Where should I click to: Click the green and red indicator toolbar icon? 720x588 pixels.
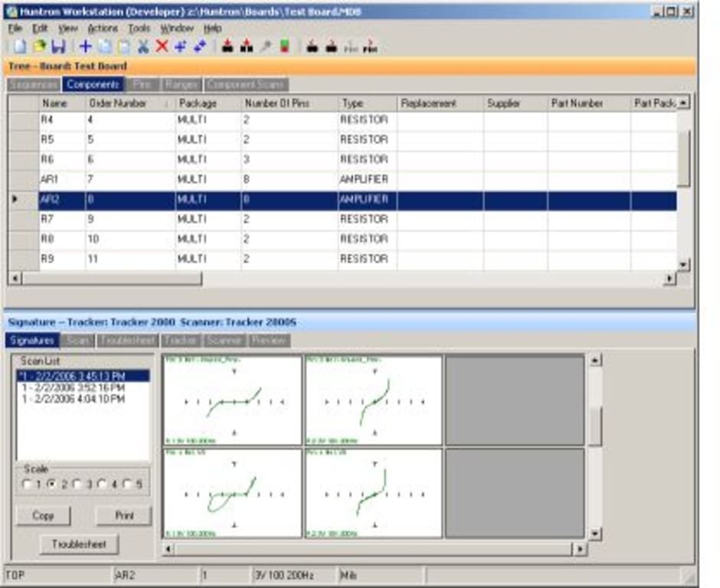(x=285, y=47)
